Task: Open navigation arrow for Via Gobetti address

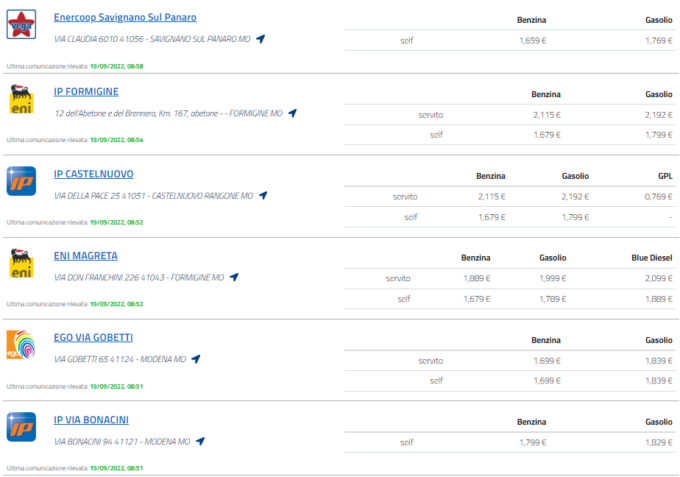Action: (196, 359)
